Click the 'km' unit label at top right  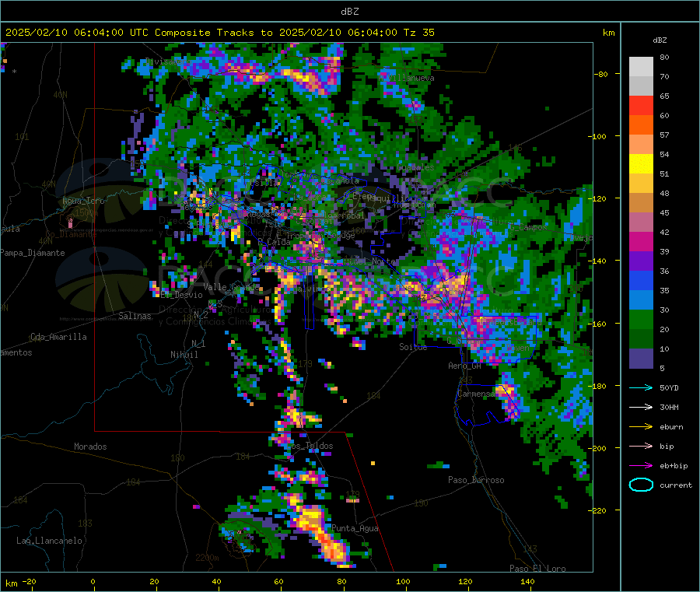(608, 33)
